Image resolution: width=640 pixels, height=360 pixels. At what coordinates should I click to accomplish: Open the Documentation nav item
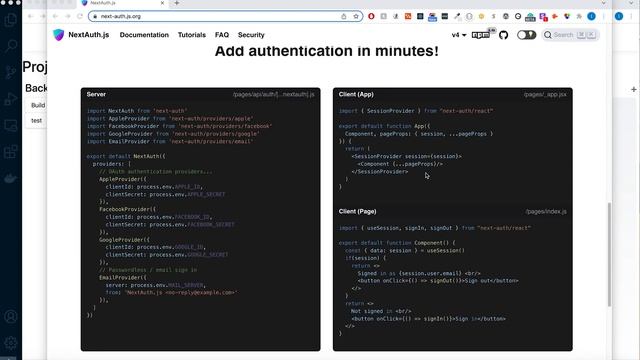pos(144,35)
